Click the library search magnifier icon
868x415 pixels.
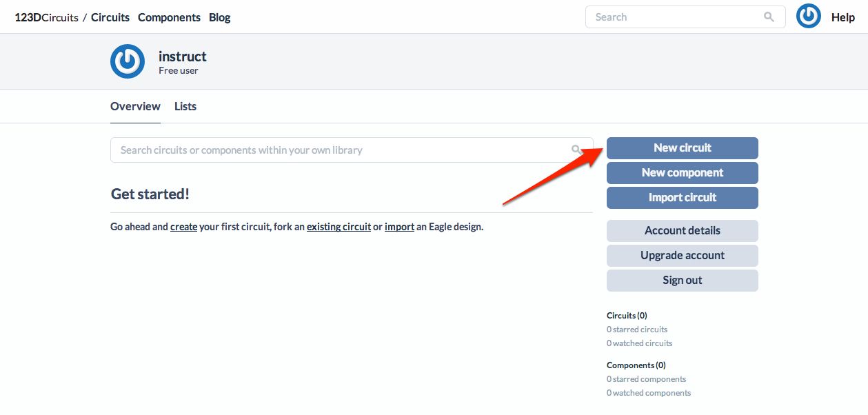click(576, 150)
